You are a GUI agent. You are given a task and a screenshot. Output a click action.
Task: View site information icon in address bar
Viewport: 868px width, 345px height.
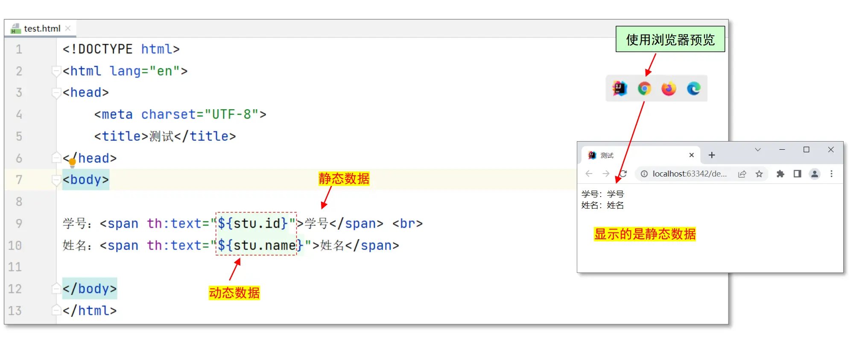tap(644, 174)
